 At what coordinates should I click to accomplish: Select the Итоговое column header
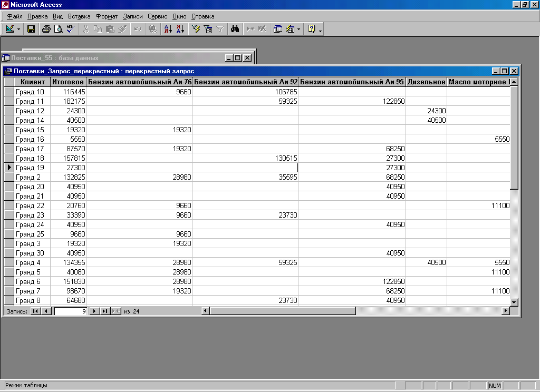pyautogui.click(x=68, y=82)
